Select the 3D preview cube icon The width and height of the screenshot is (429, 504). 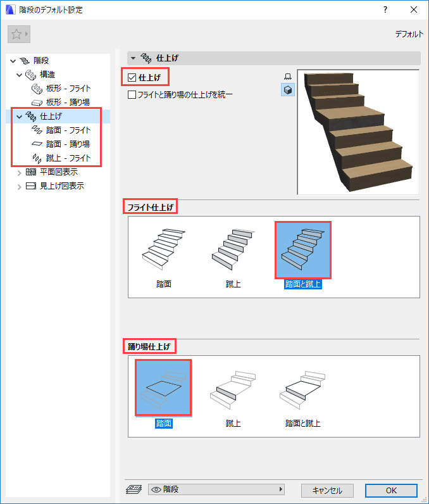click(x=288, y=90)
